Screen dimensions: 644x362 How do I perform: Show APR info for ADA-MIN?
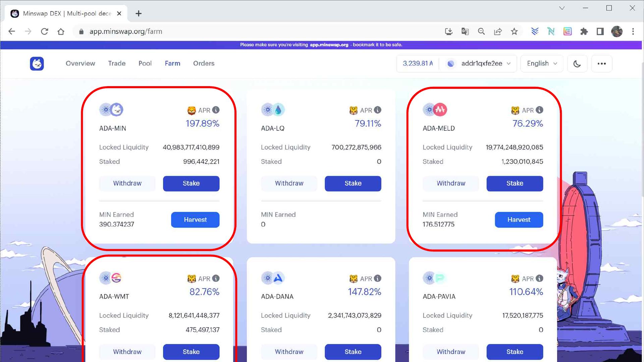click(x=216, y=110)
